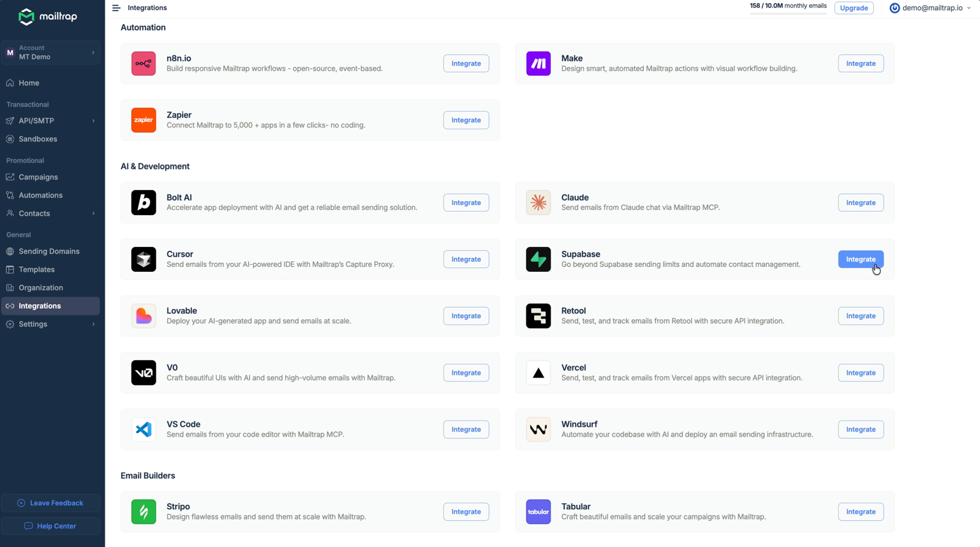
Task: Click the Stripo logo icon
Action: [x=144, y=512]
